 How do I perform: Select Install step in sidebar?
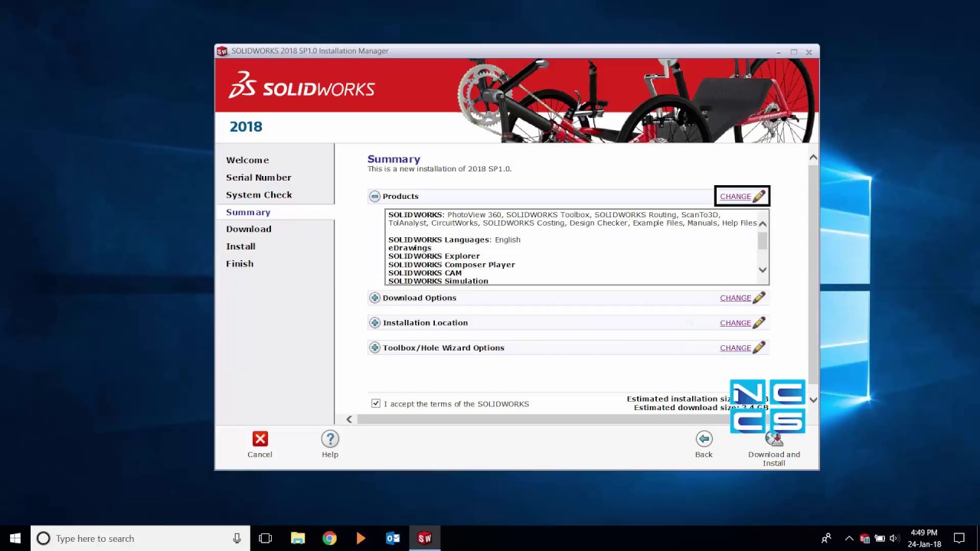(x=240, y=246)
